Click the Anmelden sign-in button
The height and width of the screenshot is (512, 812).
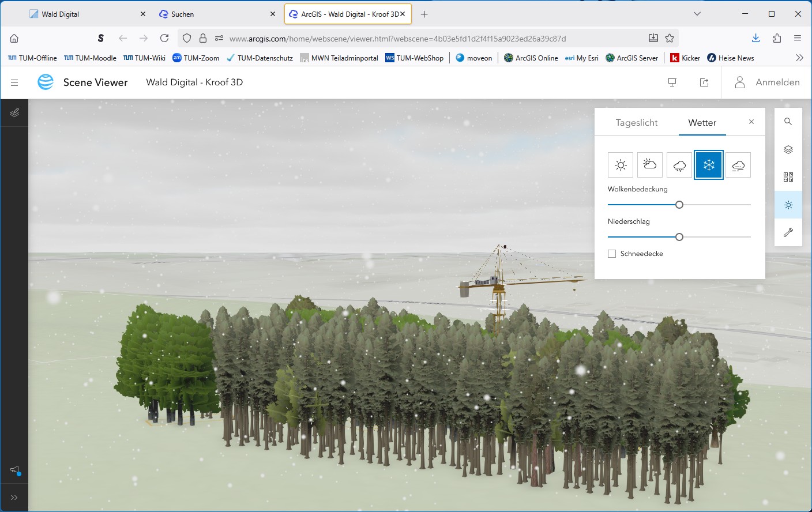point(767,82)
